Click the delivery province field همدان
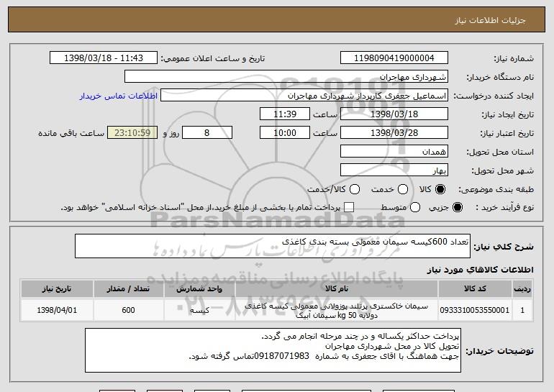The height and width of the screenshot is (392, 554). click(x=394, y=152)
